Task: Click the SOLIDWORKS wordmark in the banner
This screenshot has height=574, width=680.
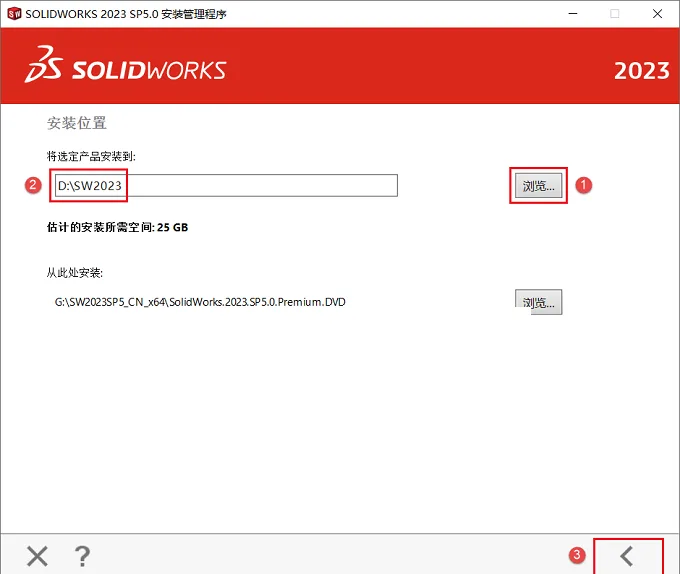Action: [x=149, y=70]
